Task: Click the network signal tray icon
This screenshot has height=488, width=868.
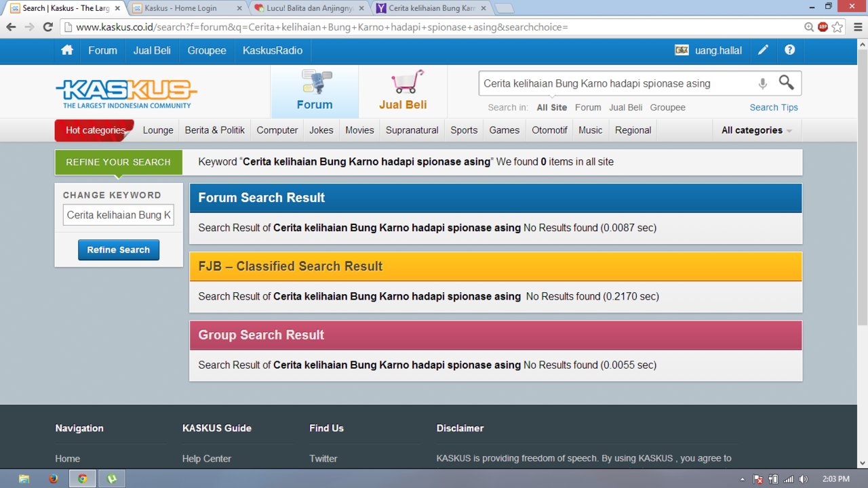Action: coord(788,479)
